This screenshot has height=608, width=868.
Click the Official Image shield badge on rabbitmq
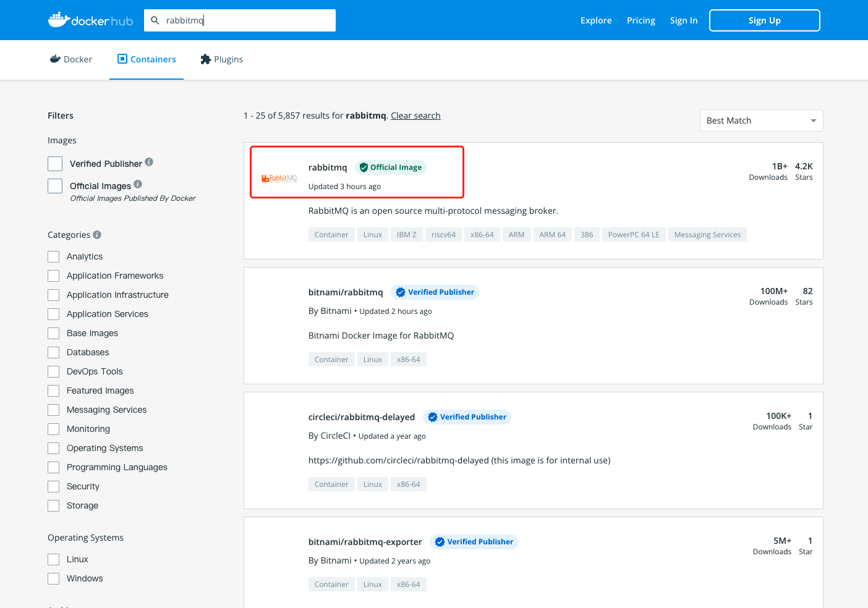point(391,167)
